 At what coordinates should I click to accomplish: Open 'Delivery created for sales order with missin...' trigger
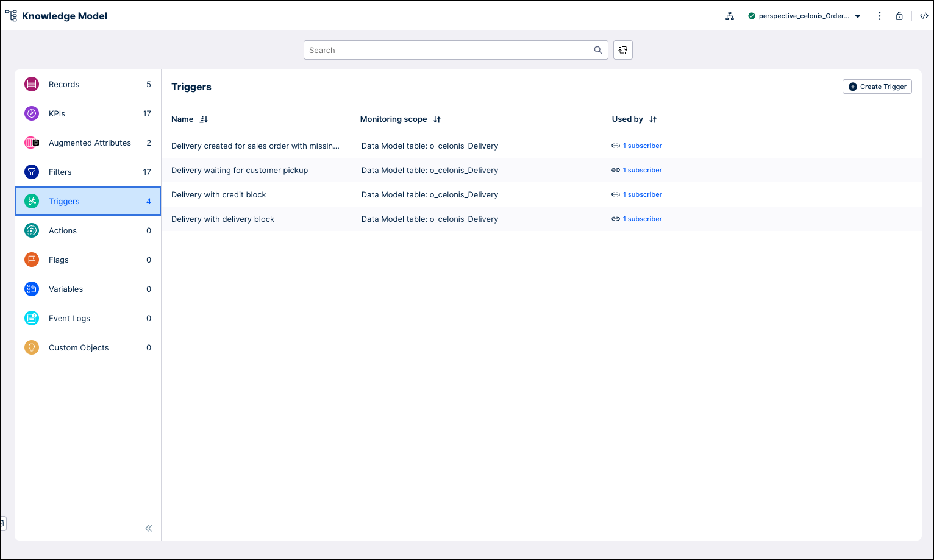point(255,146)
